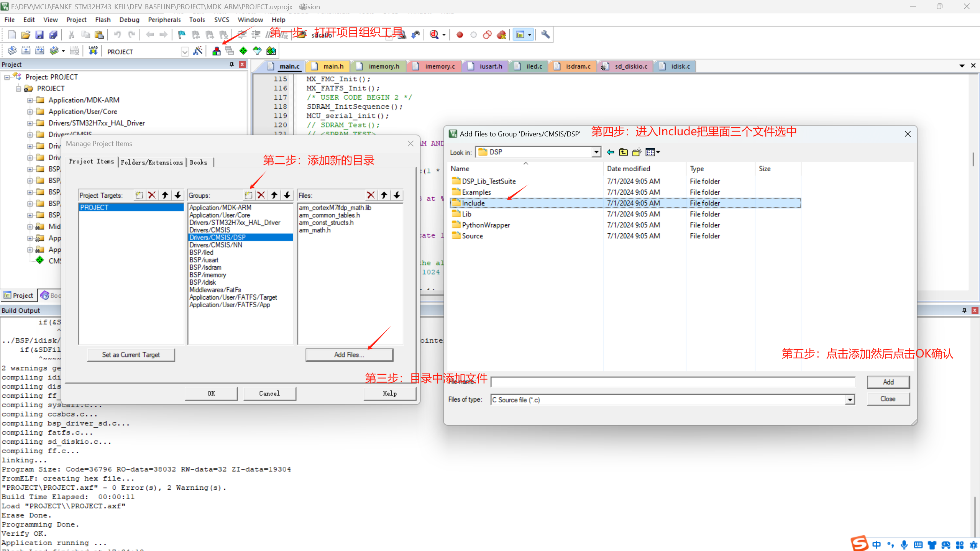This screenshot has height=551, width=980.
Task: Open Select Software Packs icon
Action: [257, 51]
